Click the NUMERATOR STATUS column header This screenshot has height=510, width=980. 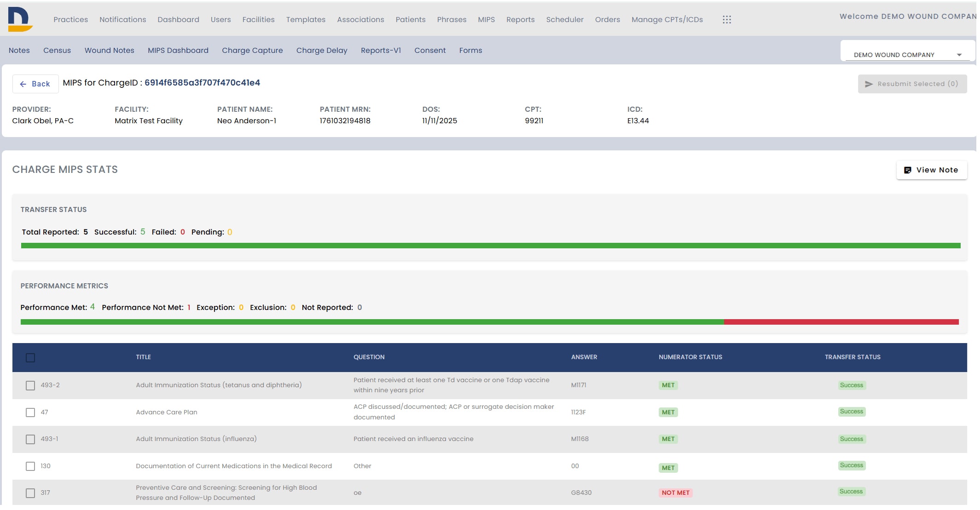coord(690,357)
